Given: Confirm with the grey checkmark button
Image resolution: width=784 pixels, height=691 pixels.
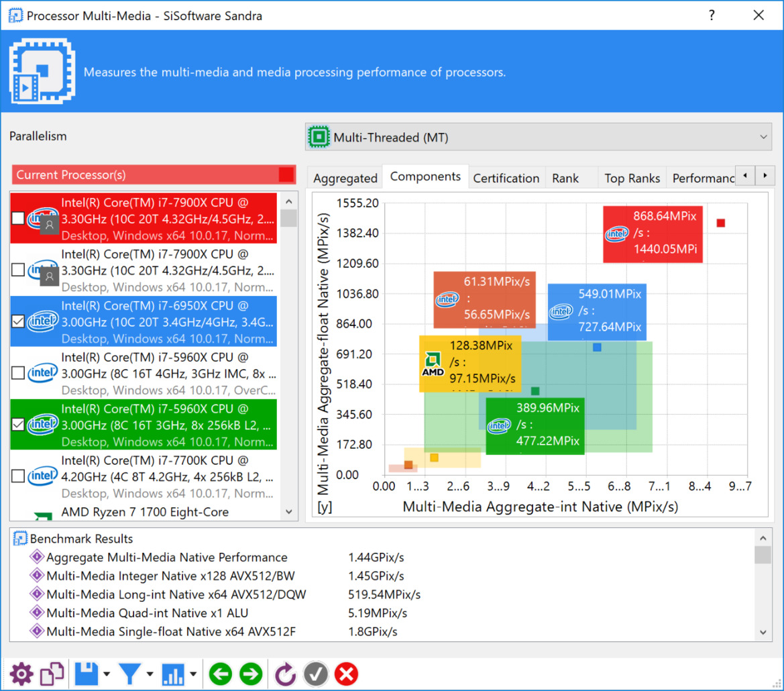Looking at the screenshot, I should [x=316, y=674].
